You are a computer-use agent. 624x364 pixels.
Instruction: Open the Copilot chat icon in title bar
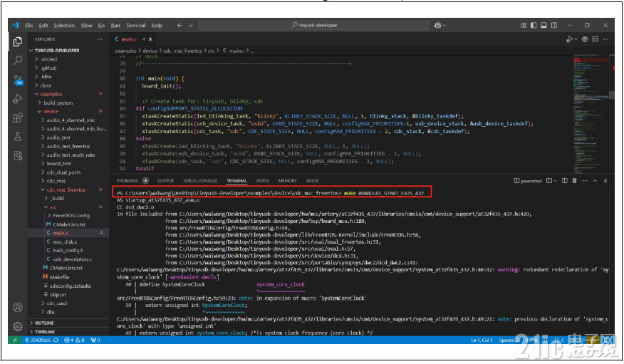click(x=438, y=25)
